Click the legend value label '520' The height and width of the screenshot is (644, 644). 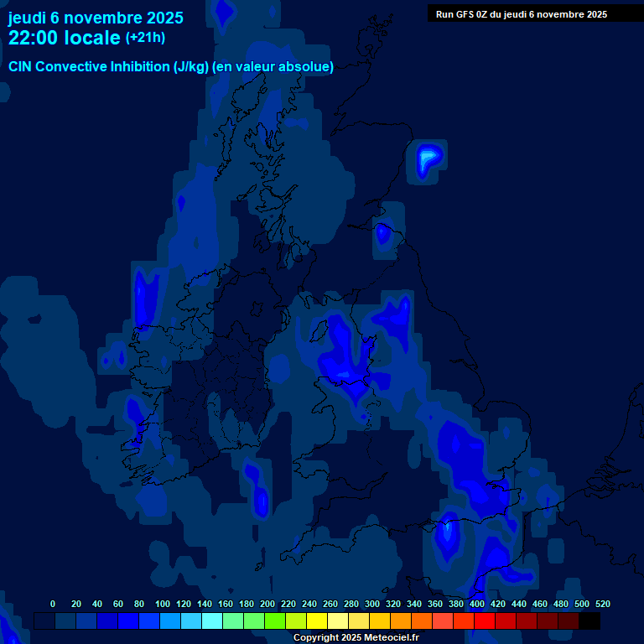click(x=602, y=604)
